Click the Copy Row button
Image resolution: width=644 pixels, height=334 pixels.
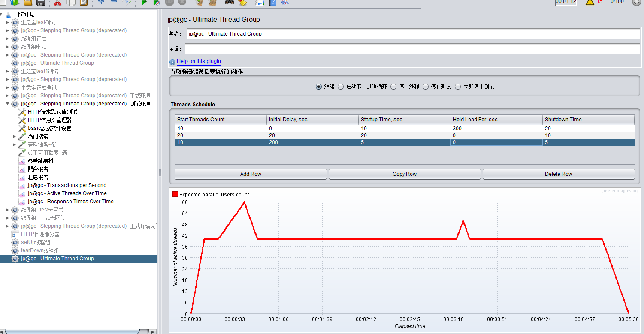tap(405, 174)
